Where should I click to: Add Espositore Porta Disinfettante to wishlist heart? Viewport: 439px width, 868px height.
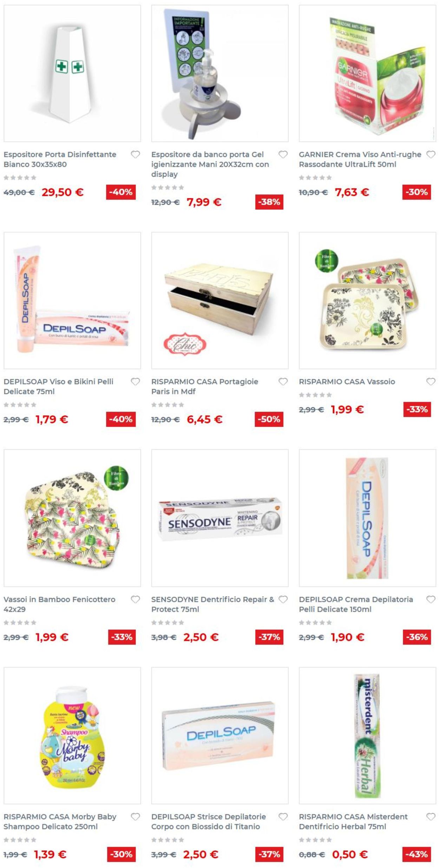135,154
